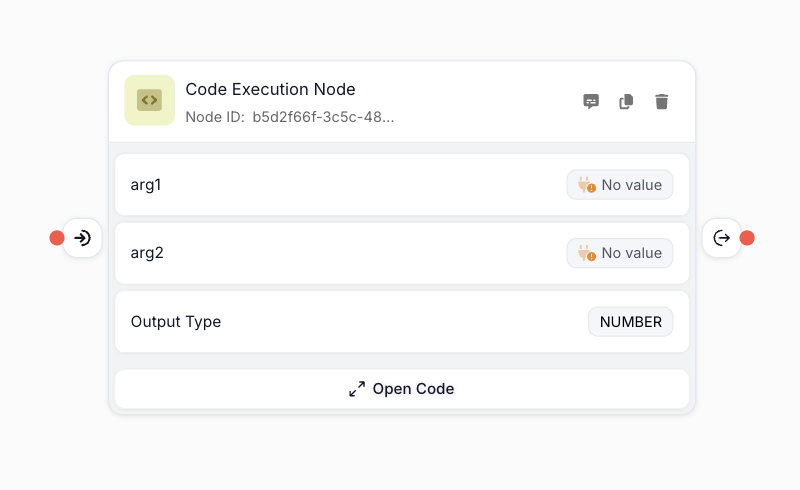
Task: Select the arg1 label
Action: 146,185
